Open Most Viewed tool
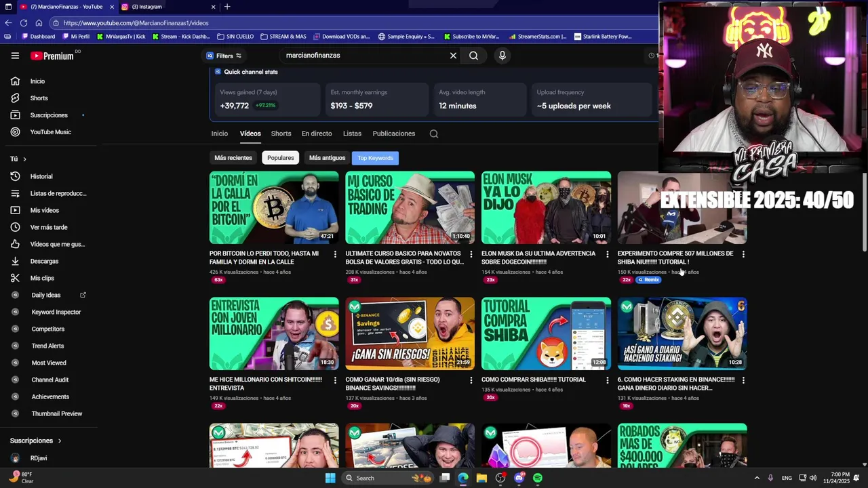Screen dimensions: 868x488 (x=47, y=363)
